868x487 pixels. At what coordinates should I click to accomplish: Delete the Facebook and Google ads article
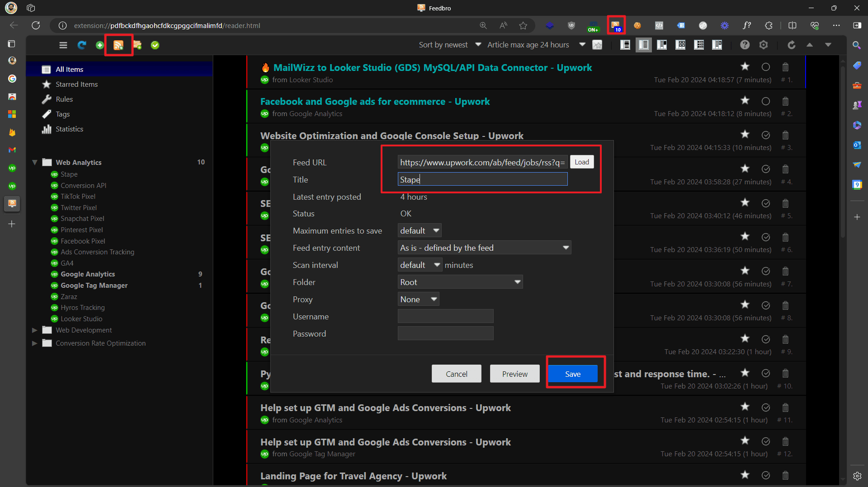[x=785, y=101]
